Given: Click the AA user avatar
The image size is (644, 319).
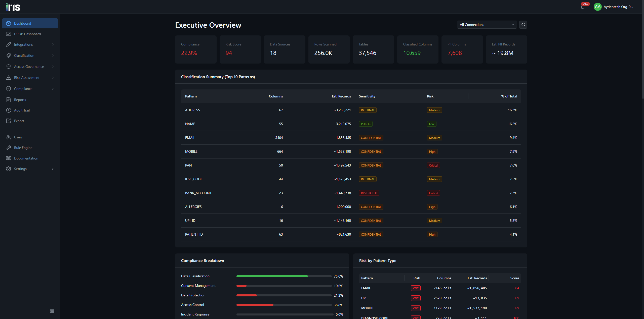Looking at the screenshot, I should point(597,7).
